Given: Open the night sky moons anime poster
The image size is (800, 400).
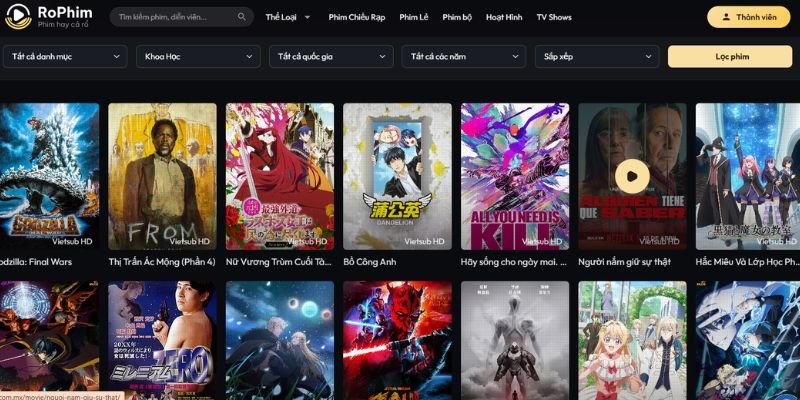Looking at the screenshot, I should [x=280, y=340].
